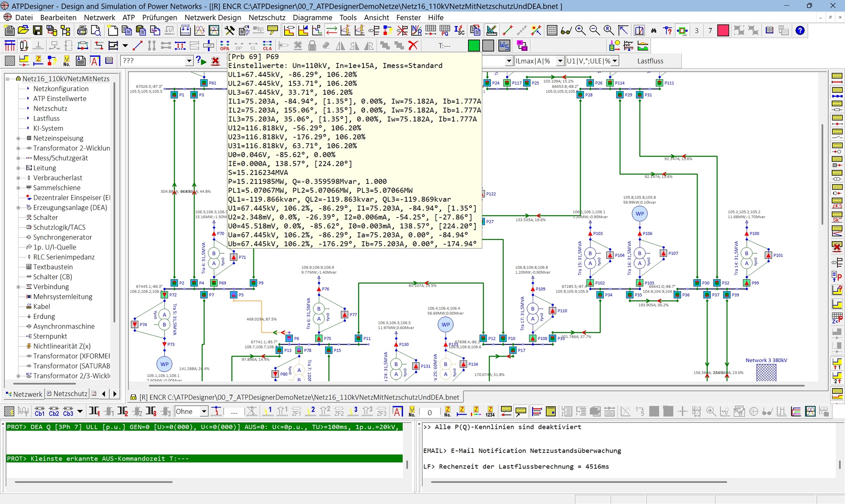
Task: Click the blue help question mark icon
Action: pos(800,31)
